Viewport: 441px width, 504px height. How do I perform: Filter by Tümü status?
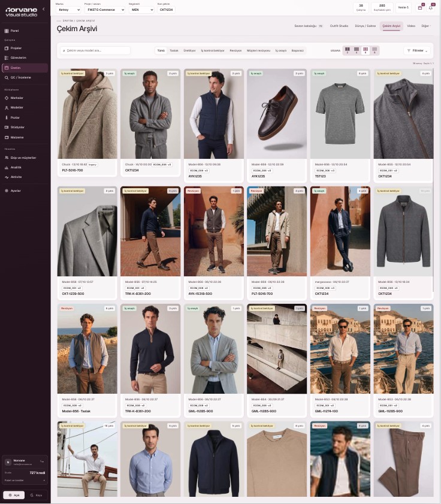click(x=161, y=50)
